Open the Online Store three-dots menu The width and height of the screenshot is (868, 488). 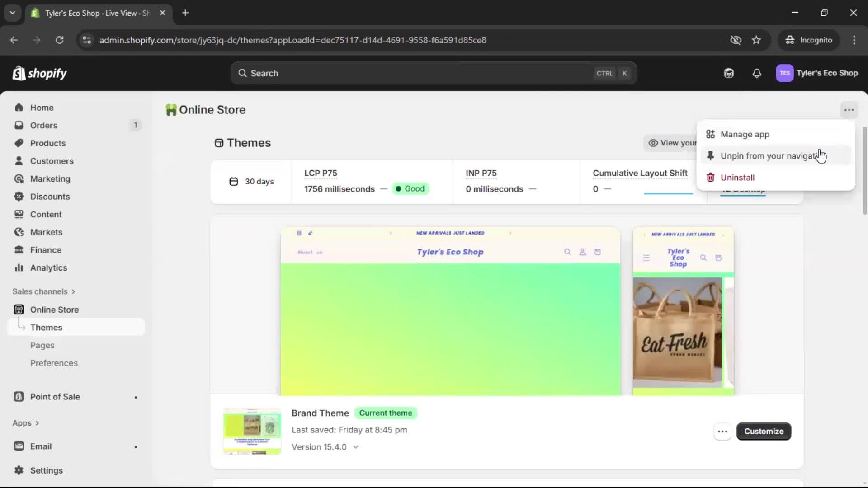pyautogui.click(x=849, y=110)
